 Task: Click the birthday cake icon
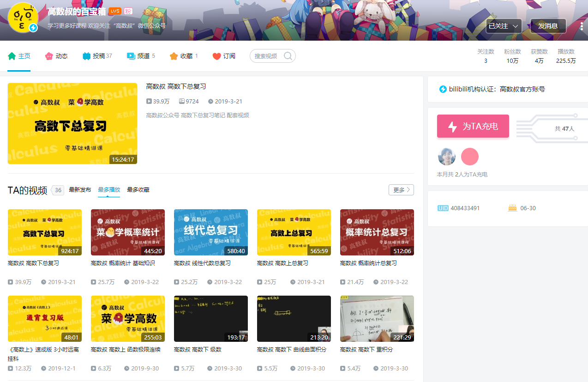click(x=512, y=208)
